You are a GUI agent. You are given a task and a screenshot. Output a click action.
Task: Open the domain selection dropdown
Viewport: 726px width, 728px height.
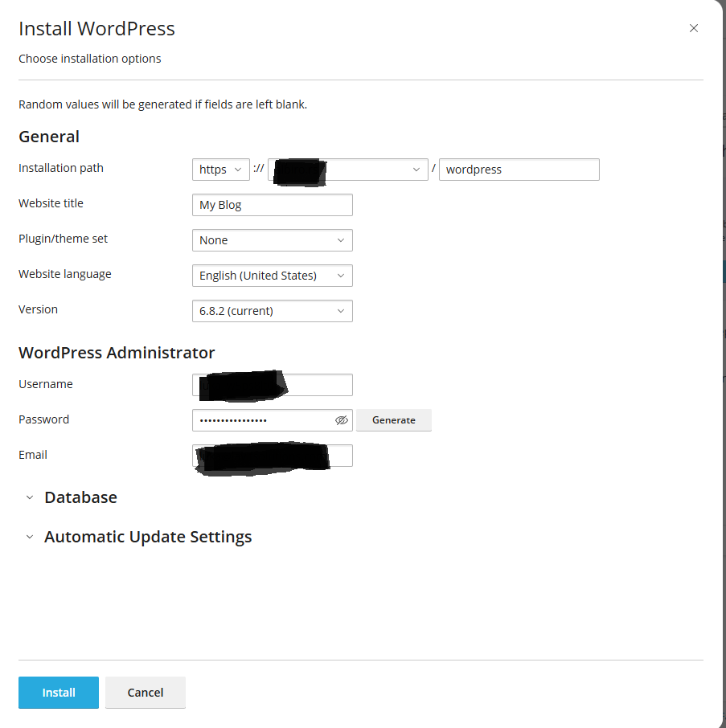tap(348, 170)
